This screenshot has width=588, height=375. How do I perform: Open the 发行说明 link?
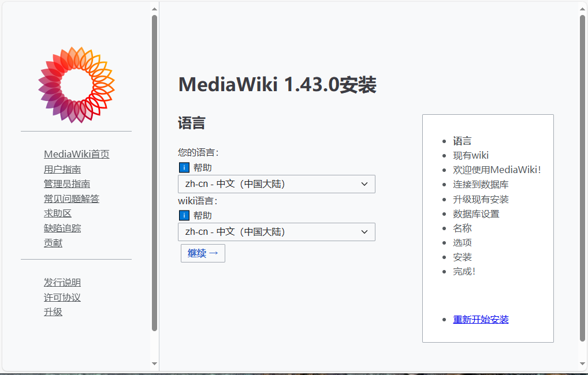[x=62, y=283]
